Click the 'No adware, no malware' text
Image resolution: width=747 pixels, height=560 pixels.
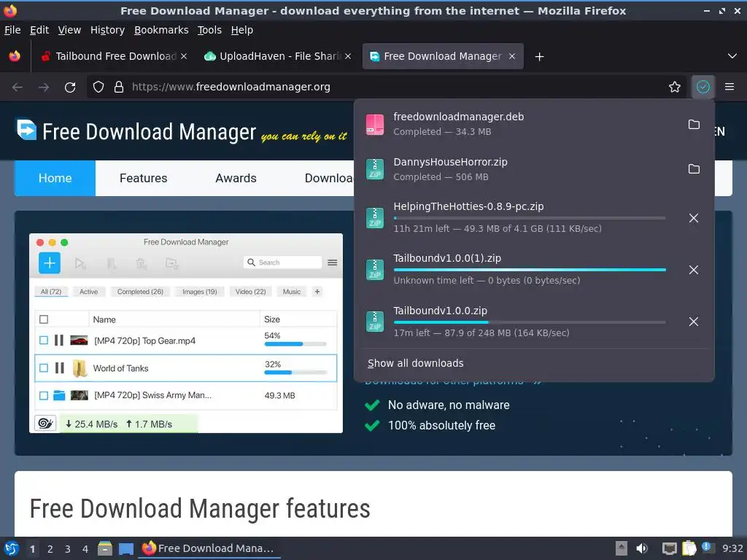[x=449, y=405]
